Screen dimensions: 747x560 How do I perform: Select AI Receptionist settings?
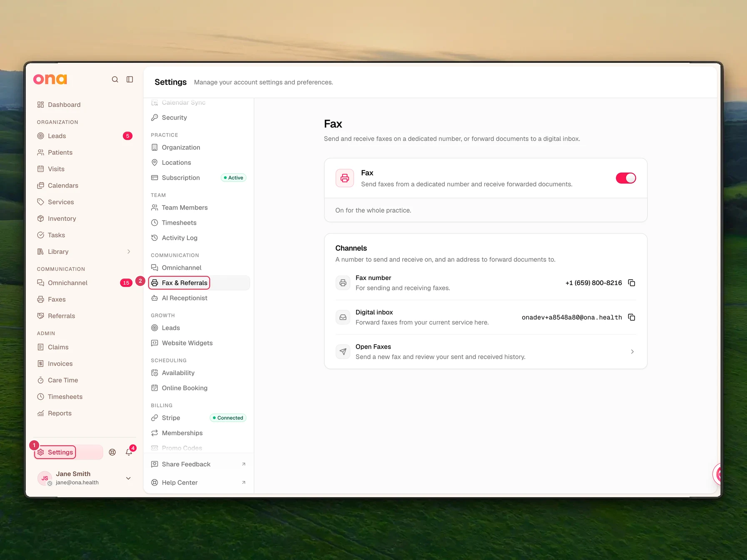tap(199, 298)
